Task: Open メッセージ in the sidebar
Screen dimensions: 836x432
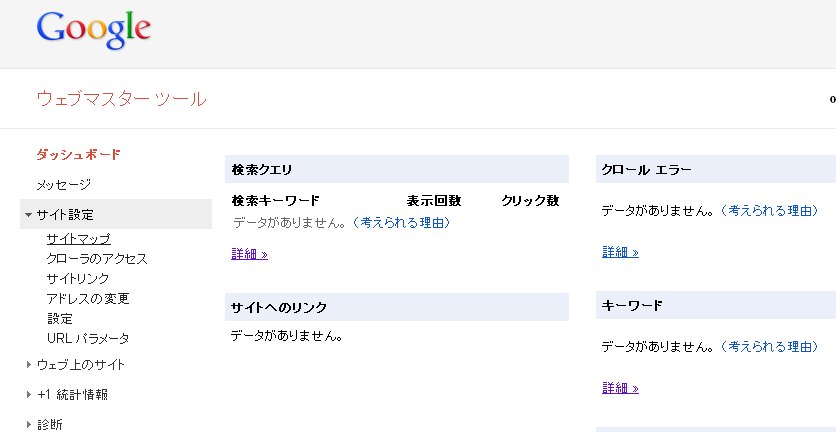Action: [64, 185]
